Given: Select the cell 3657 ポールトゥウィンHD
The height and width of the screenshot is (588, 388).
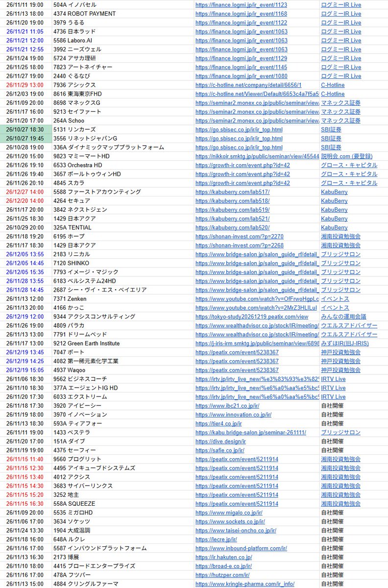Looking at the screenshot, I should coord(88,174).
